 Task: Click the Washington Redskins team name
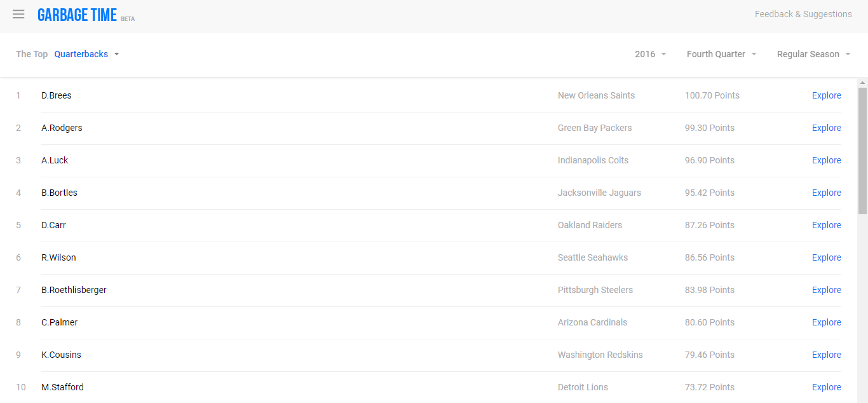600,355
